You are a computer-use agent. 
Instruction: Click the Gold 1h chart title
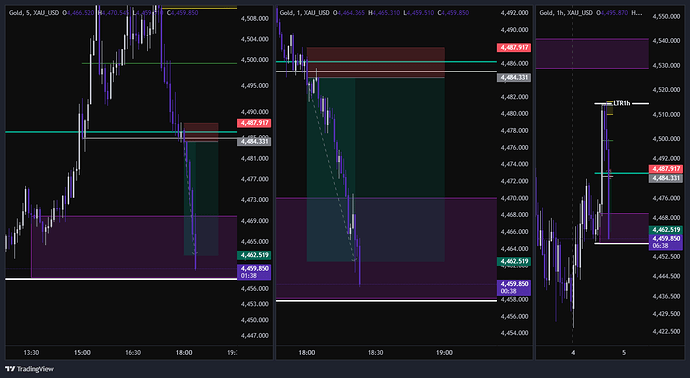566,13
